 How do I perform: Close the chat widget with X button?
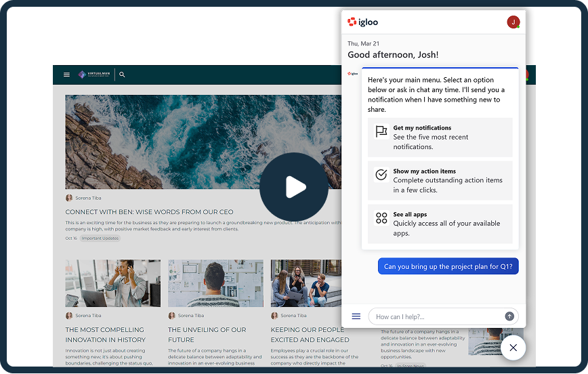coord(513,348)
